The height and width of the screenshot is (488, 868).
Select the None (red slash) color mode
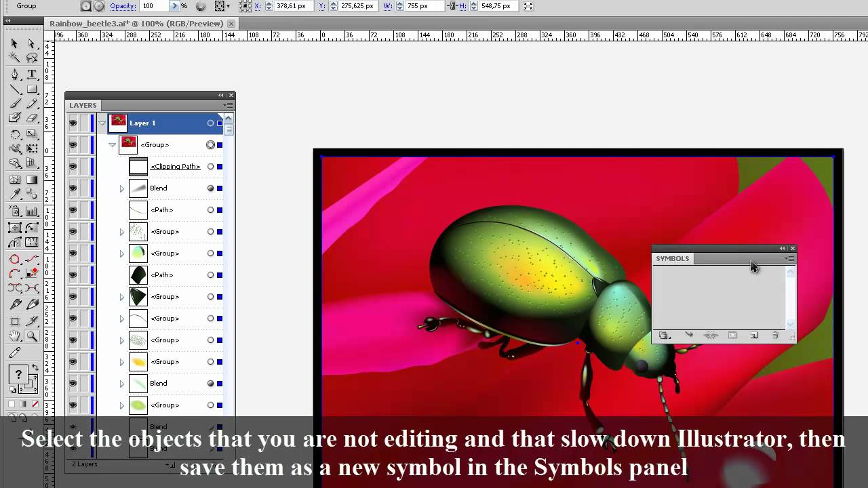click(x=35, y=405)
